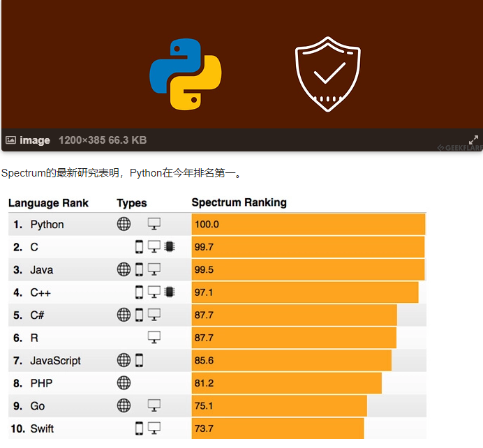The height and width of the screenshot is (448, 483).
Task: Click the 99.5 score value
Action: point(204,270)
